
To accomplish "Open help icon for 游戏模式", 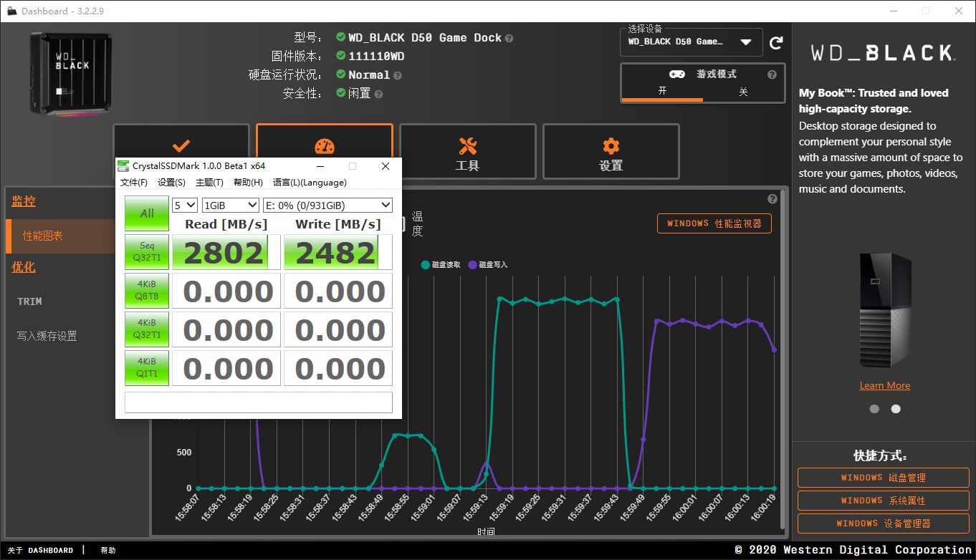I will pos(772,74).
